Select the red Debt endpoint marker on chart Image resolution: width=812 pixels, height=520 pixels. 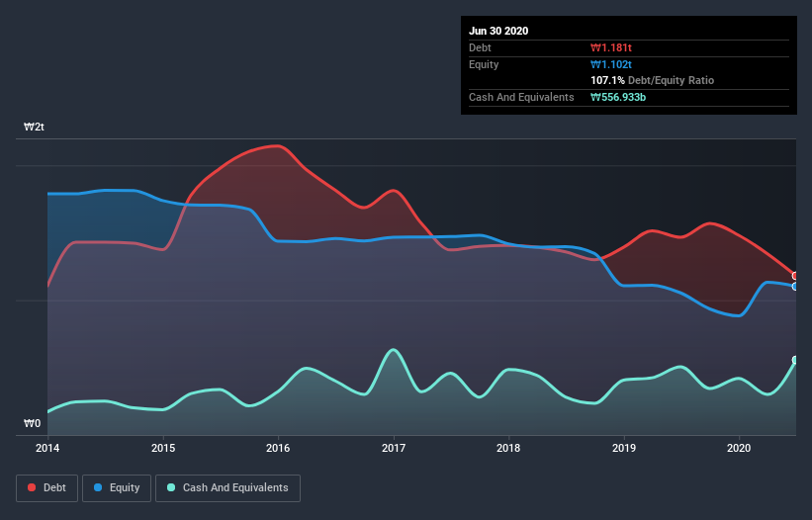click(x=795, y=276)
